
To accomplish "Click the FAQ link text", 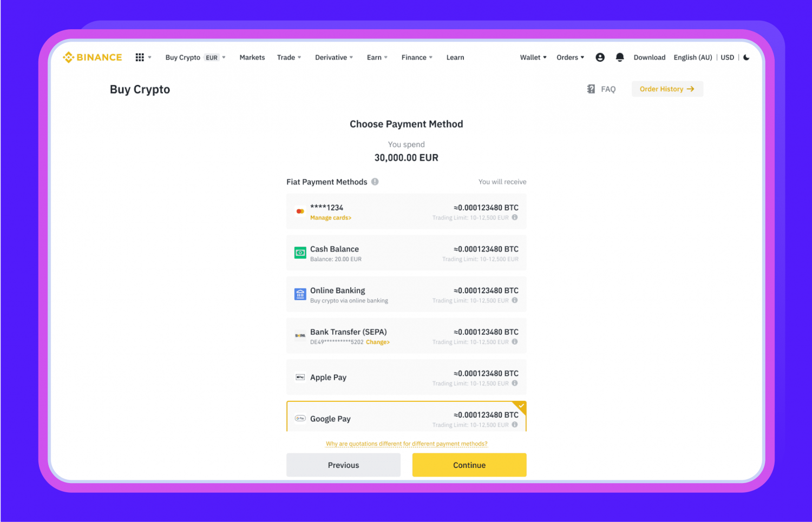I will 608,89.
